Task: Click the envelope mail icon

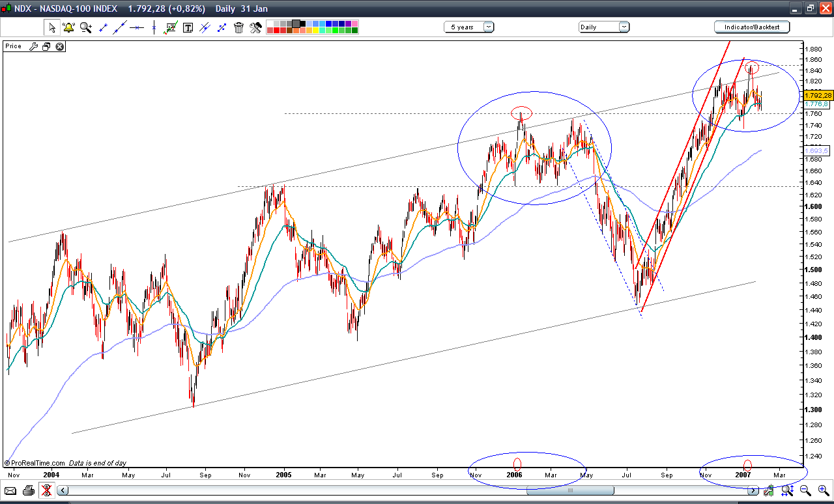Action: [12, 490]
